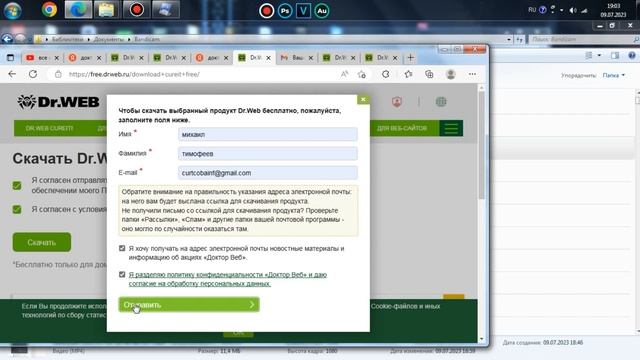The width and height of the screenshot is (640, 360).
Task: Click the green Отправить submit button
Action: tap(189, 304)
